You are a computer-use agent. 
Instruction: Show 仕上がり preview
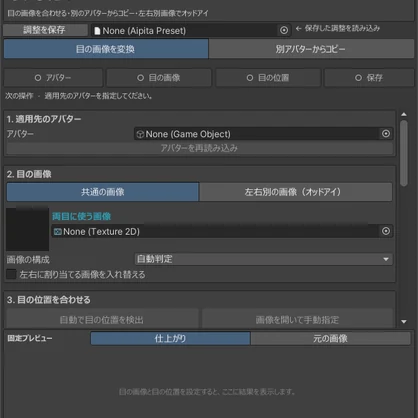pos(170,339)
